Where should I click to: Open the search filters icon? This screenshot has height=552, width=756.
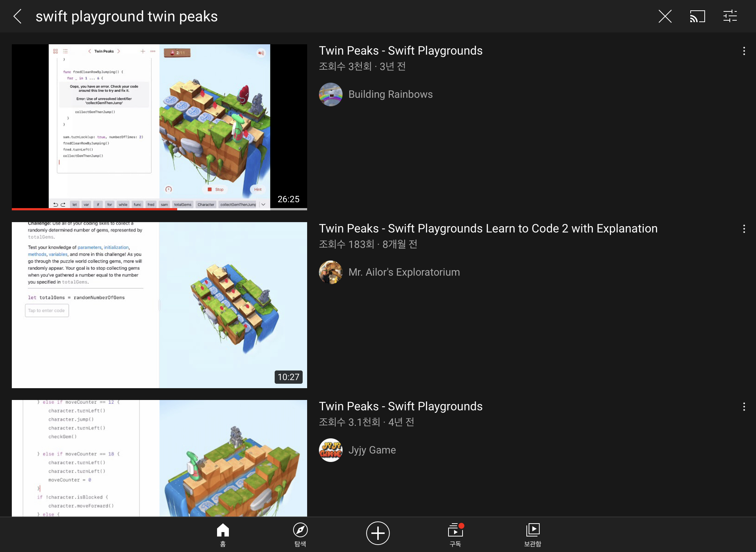tap(730, 16)
